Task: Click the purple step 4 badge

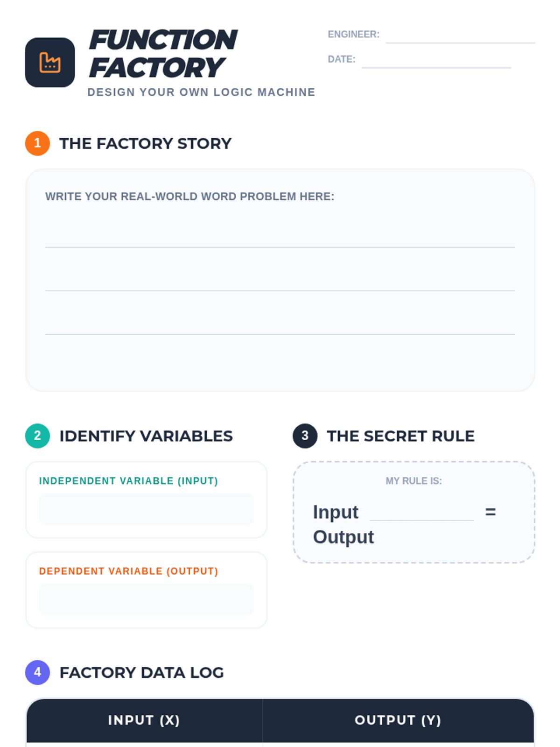Action: tap(37, 672)
